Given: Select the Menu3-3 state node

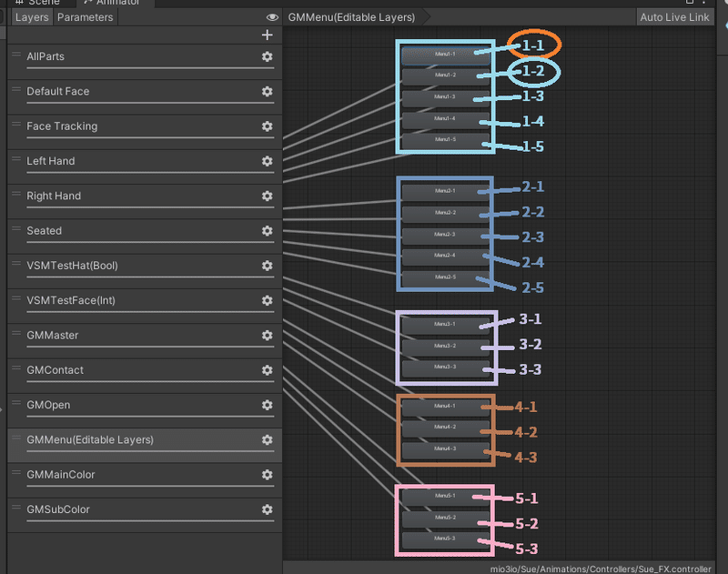Looking at the screenshot, I should pyautogui.click(x=446, y=368).
